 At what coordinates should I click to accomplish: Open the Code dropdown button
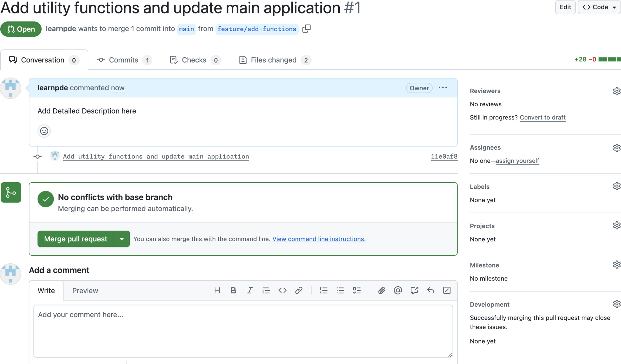tap(599, 7)
